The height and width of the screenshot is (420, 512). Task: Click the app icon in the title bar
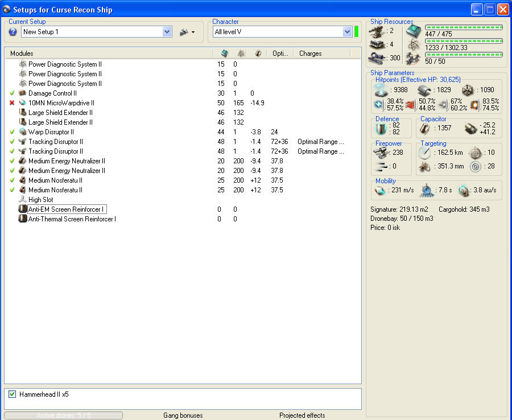click(6, 10)
